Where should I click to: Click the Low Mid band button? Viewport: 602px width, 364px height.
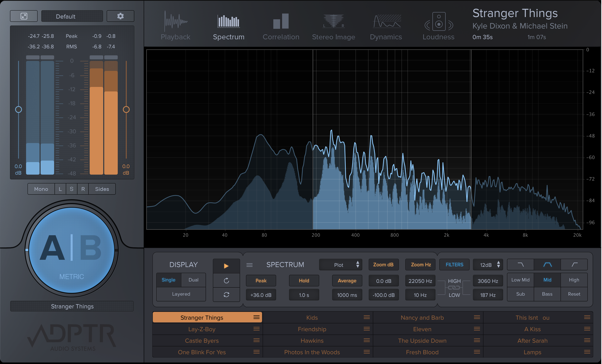tap(520, 280)
